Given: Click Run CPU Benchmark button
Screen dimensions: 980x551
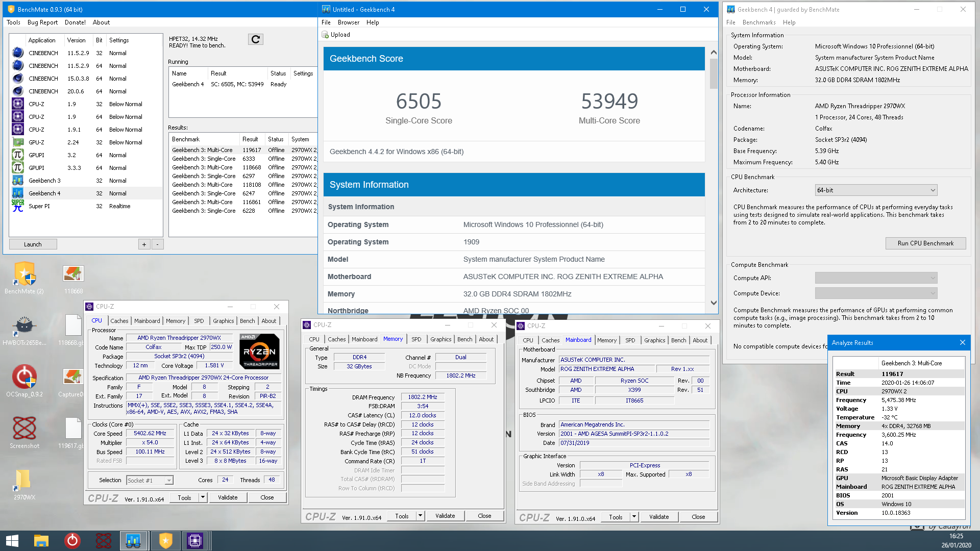Looking at the screenshot, I should click(925, 243).
